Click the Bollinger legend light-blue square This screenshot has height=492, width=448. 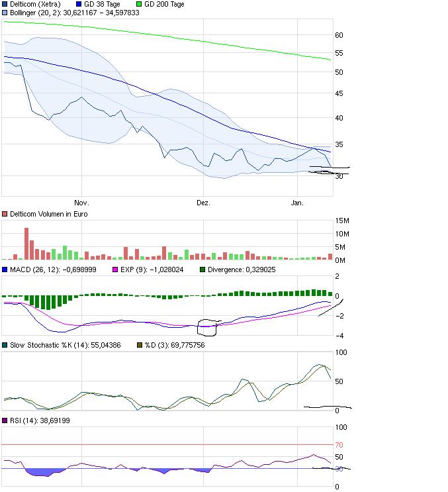5,13
